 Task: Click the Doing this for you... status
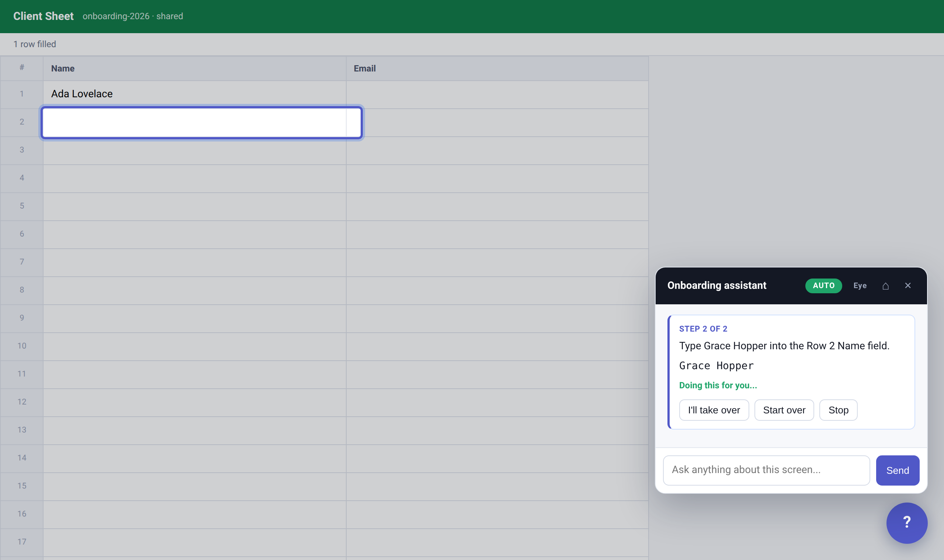718,385
